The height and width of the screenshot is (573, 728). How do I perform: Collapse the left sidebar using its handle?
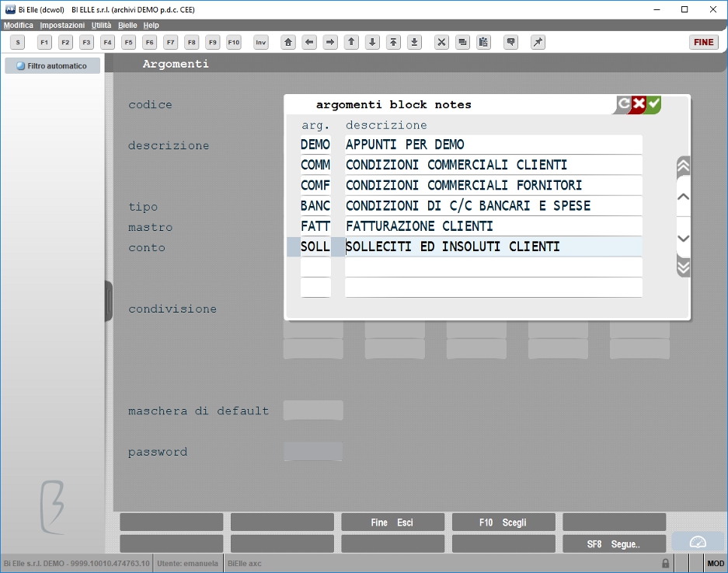coord(109,301)
